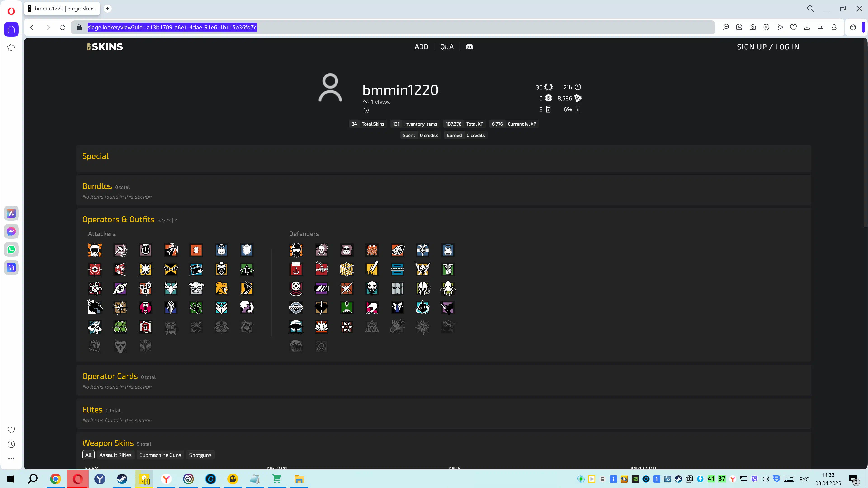Click the Glaz crosshair target icon

tap(95, 269)
